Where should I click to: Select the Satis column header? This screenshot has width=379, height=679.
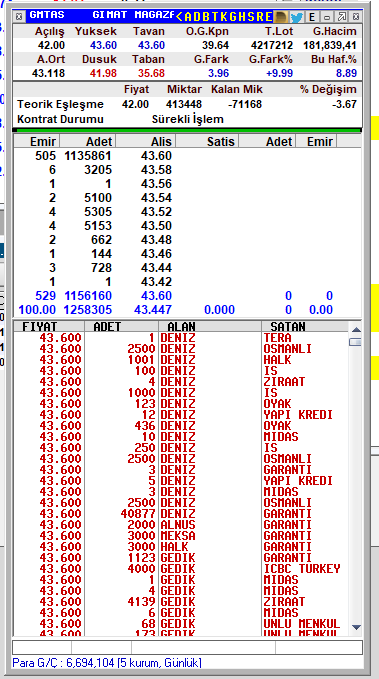[x=207, y=141]
